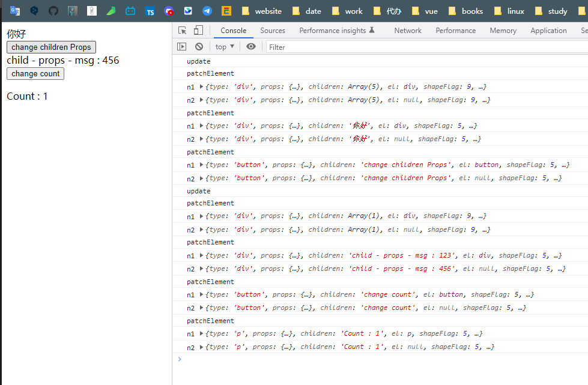Expand n1 button 'change children Props' object

[x=201, y=165]
